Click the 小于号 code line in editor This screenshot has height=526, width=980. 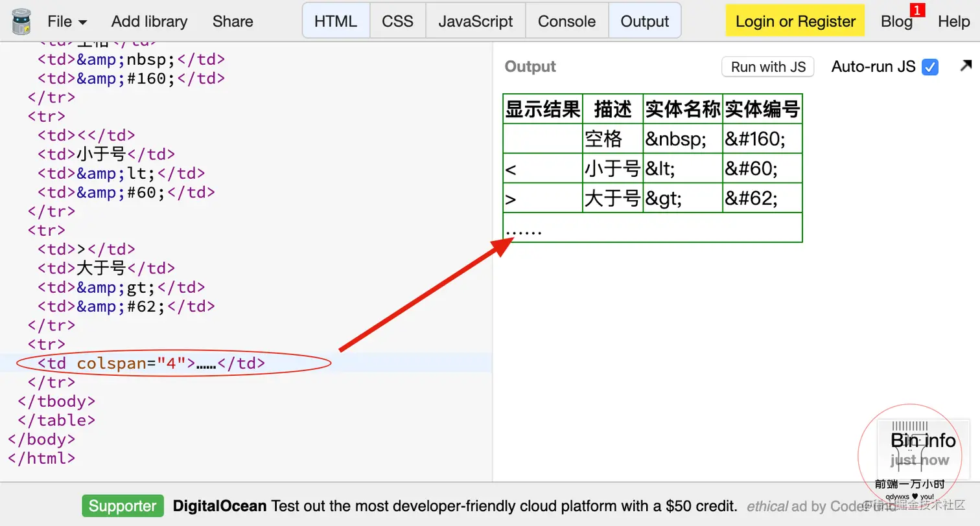(106, 154)
